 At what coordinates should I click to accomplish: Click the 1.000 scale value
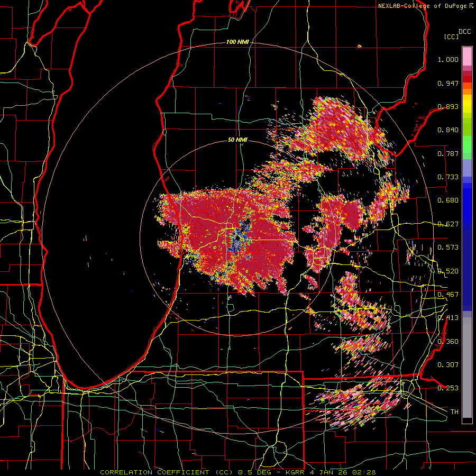point(448,59)
